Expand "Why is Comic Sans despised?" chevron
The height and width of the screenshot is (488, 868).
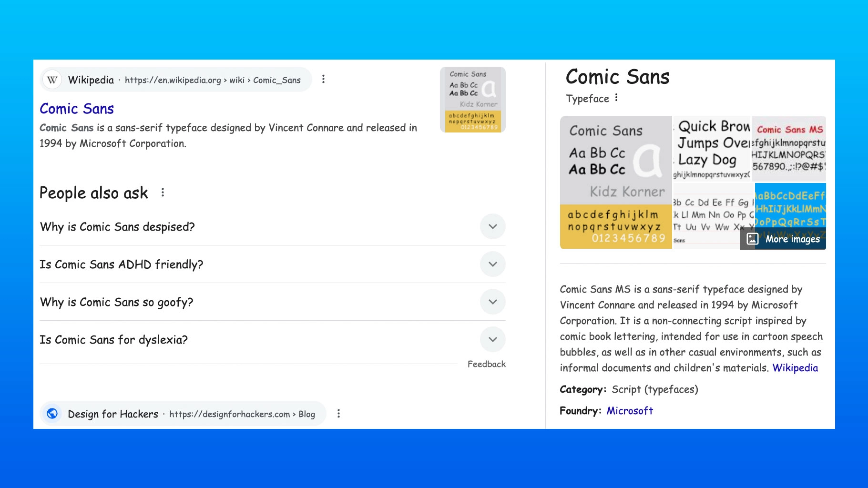(x=493, y=226)
